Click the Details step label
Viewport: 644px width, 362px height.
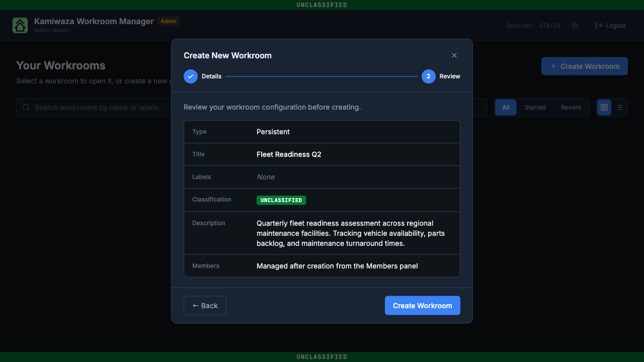click(x=211, y=76)
